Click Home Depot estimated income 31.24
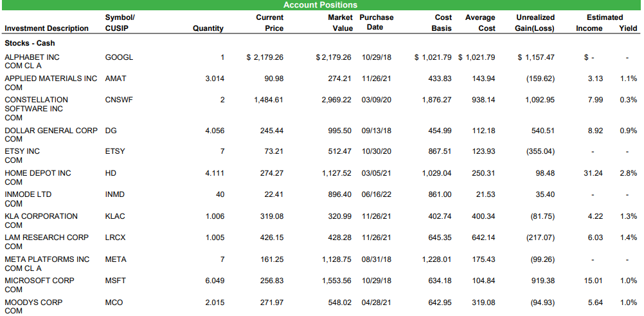644x316 pixels. click(593, 174)
